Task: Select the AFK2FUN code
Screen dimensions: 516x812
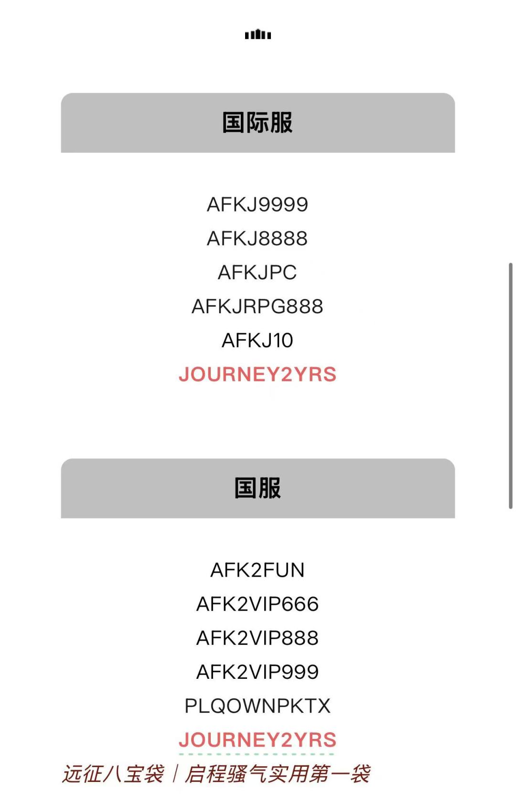Action: coord(258,570)
